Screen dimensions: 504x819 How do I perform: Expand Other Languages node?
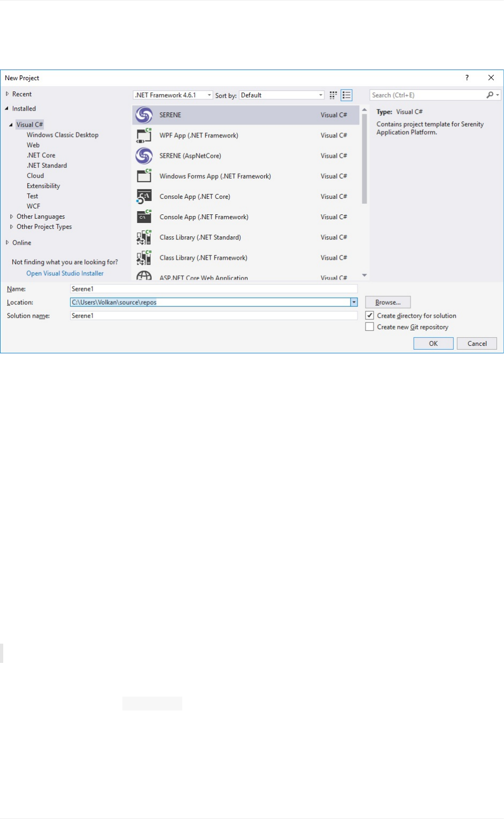coord(12,217)
